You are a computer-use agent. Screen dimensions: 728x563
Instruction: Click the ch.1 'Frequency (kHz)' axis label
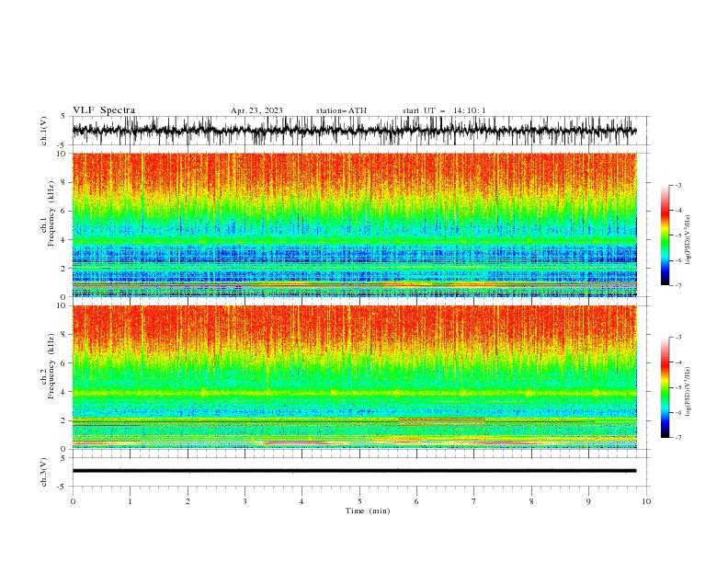pyautogui.click(x=51, y=213)
